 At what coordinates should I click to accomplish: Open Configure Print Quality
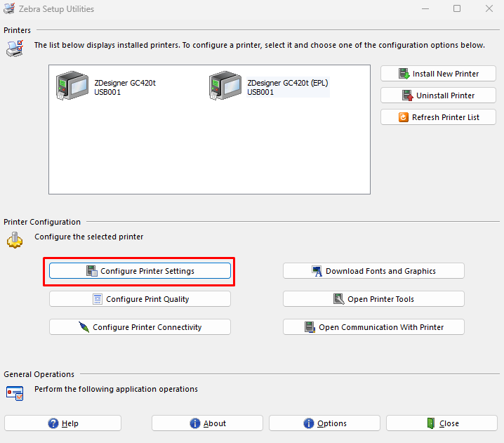140,299
